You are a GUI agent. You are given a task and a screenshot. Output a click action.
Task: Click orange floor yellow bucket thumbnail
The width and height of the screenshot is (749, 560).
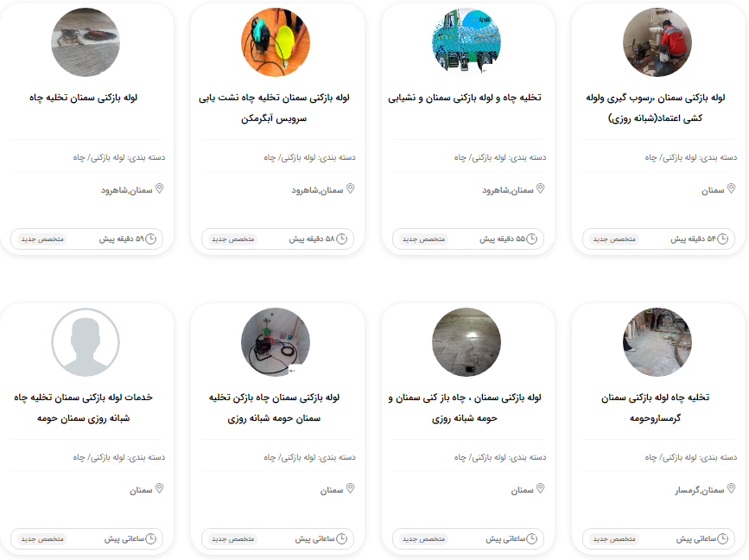coord(276,42)
